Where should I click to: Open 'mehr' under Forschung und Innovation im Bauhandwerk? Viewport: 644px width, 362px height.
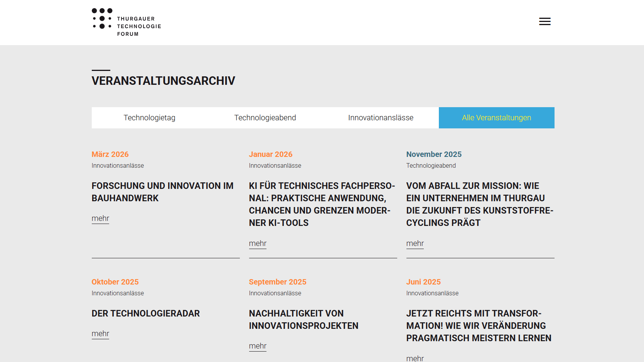pos(100,219)
